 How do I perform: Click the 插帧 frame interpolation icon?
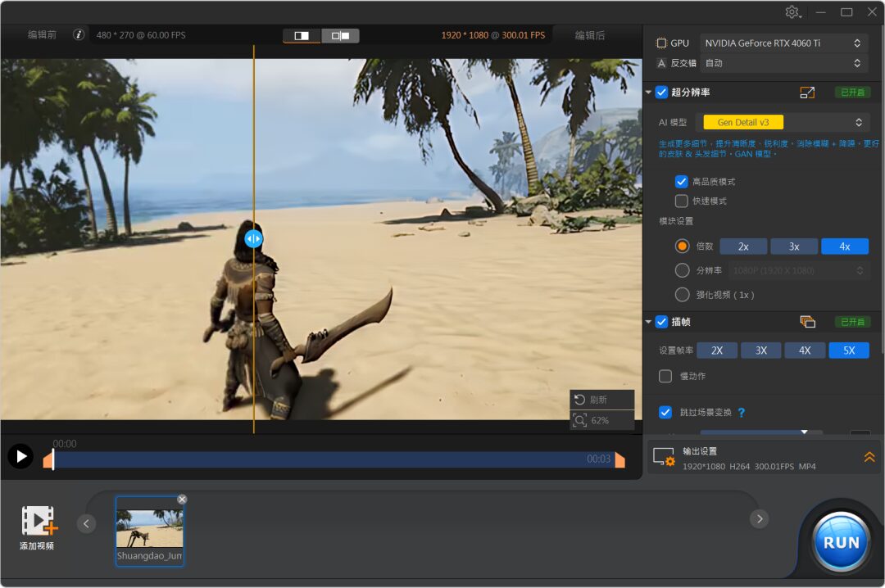pos(808,322)
